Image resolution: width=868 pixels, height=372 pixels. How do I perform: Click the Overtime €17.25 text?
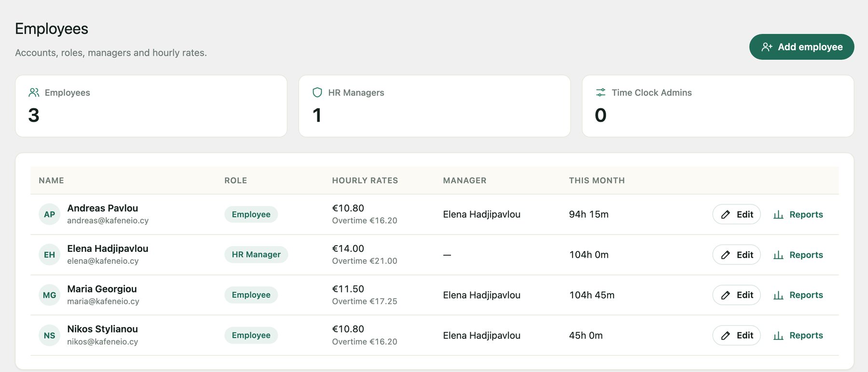(365, 301)
